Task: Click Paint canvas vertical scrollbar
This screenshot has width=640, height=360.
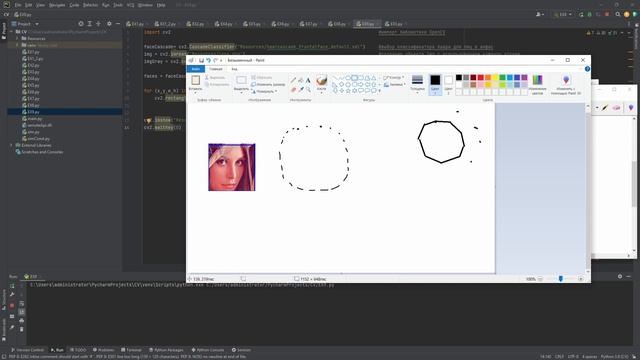Action: point(588,188)
